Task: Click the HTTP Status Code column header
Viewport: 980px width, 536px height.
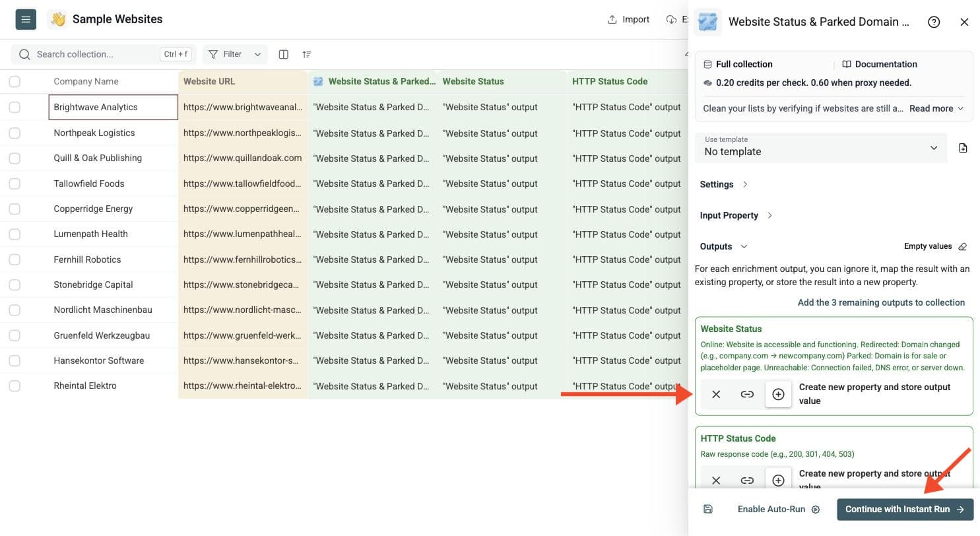Action: click(627, 82)
